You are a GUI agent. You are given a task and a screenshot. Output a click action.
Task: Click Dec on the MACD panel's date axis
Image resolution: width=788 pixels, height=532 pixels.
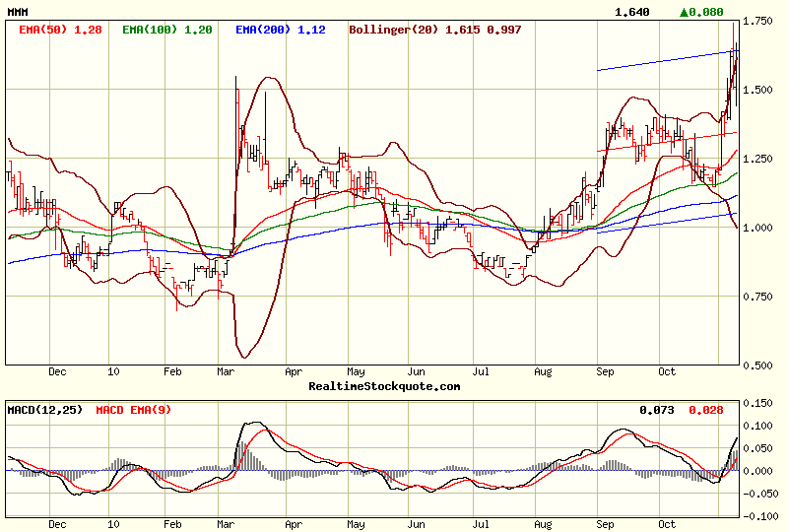tap(57, 524)
